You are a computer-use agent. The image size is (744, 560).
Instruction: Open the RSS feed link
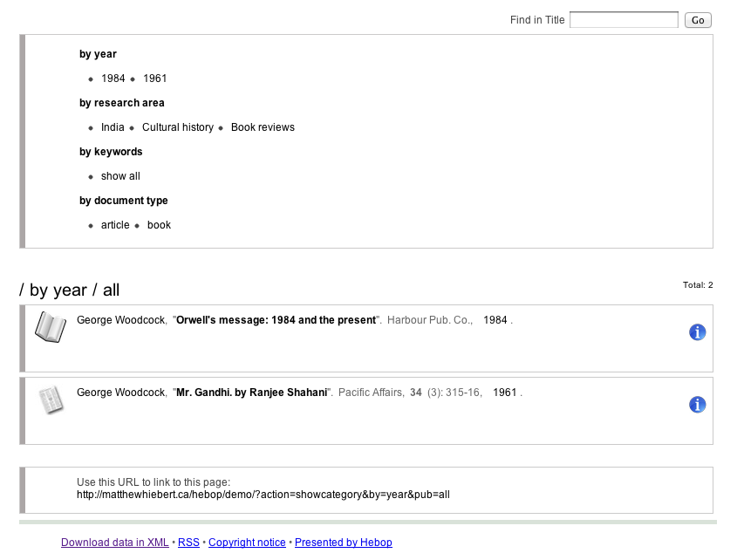click(188, 542)
